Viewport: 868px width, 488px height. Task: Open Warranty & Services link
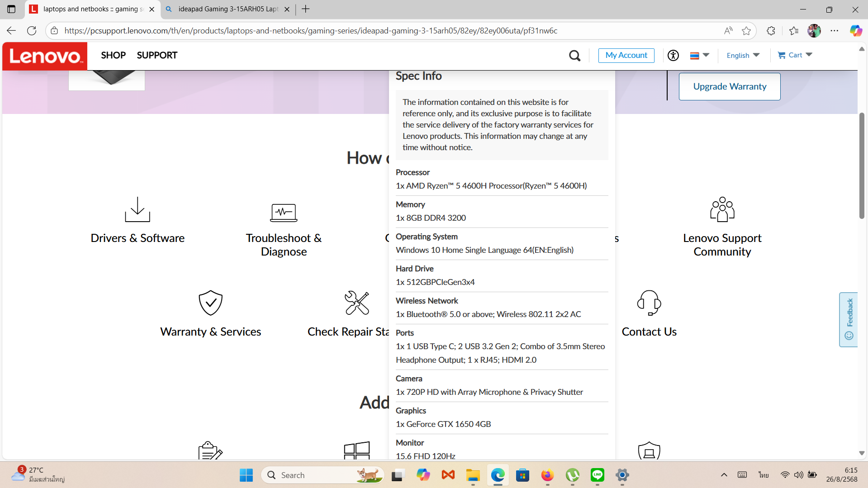[x=211, y=332]
